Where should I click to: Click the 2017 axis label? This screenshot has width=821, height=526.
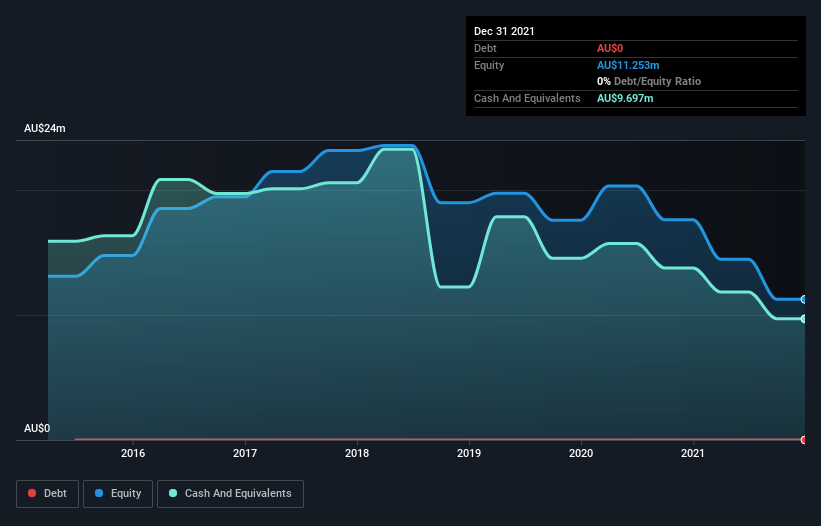(x=245, y=453)
